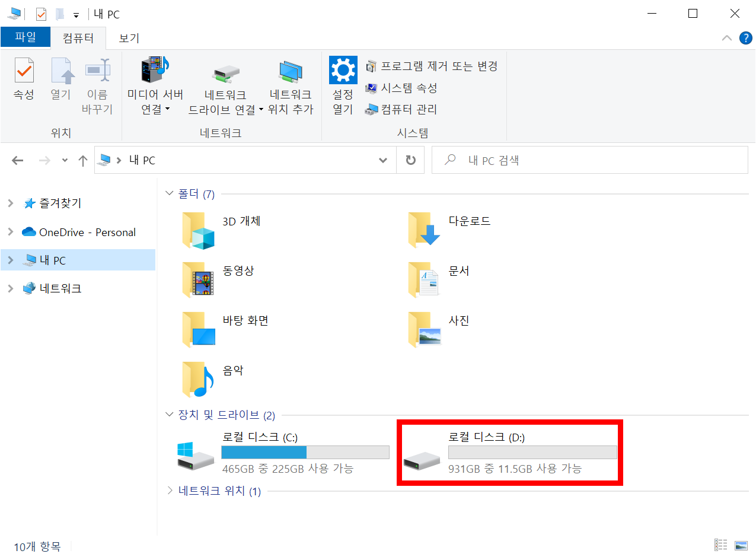Viewport: 756px width, 557px height.
Task: Collapse the 장치 및 드라이브 (2) group
Action: click(170, 415)
